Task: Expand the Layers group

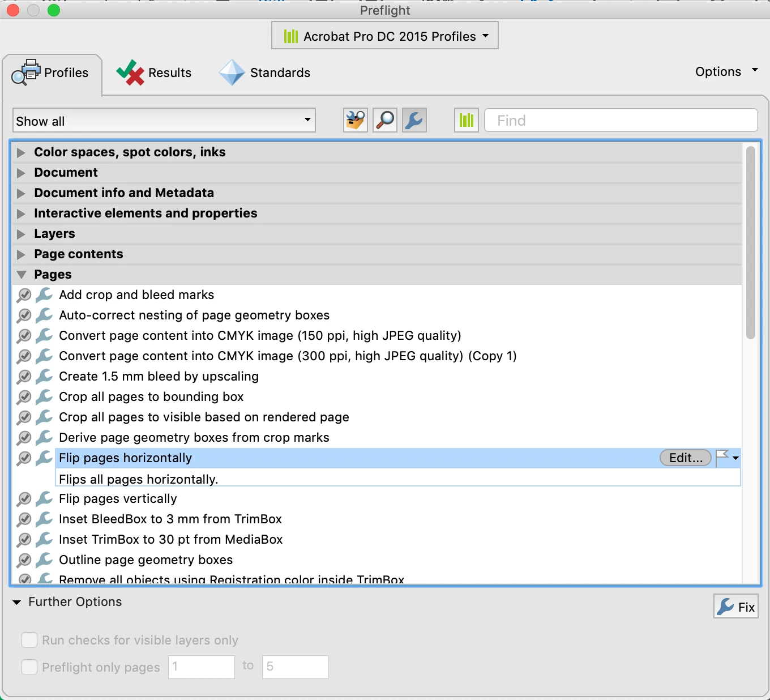Action: [21, 234]
